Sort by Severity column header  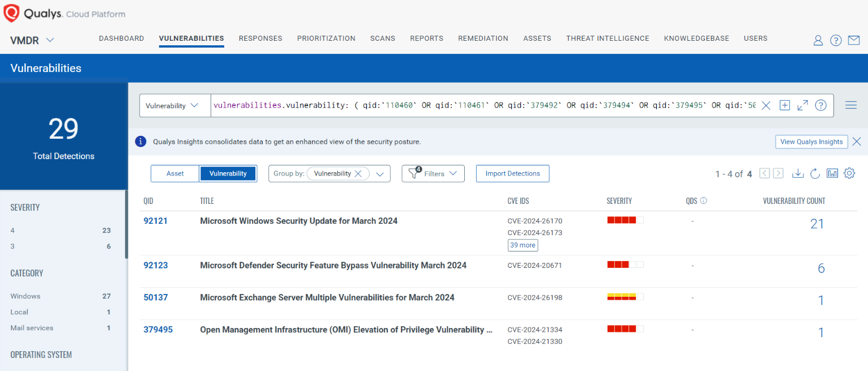619,201
